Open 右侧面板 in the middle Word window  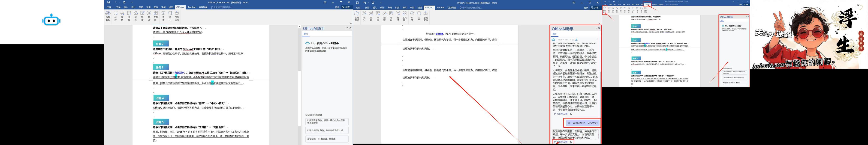point(357,16)
